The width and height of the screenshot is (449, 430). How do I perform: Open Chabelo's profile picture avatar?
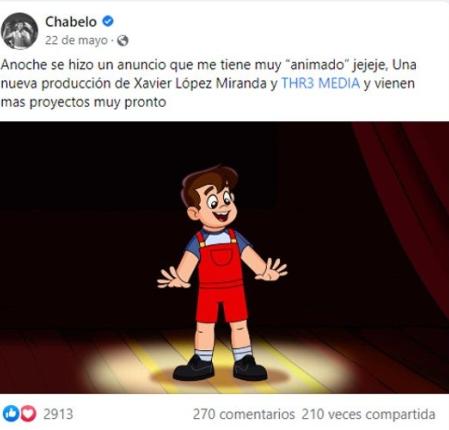19,31
